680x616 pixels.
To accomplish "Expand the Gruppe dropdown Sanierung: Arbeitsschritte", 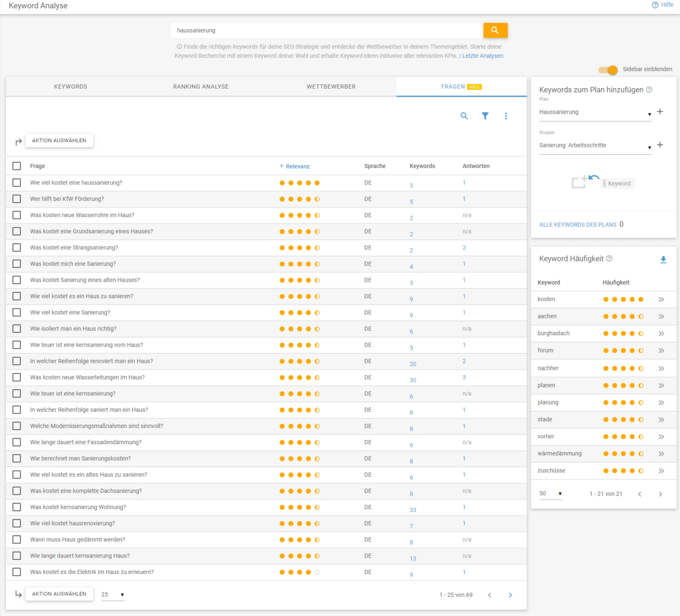I will (x=595, y=146).
